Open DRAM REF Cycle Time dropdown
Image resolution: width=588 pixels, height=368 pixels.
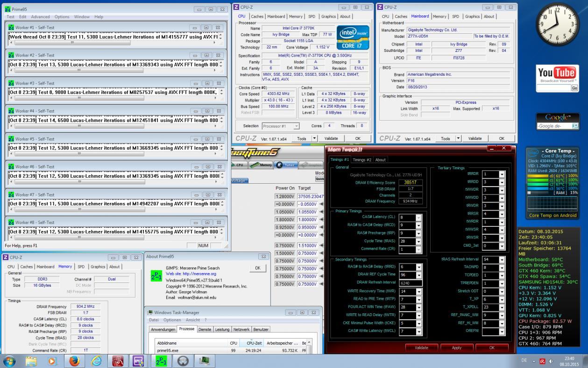pyautogui.click(x=418, y=274)
